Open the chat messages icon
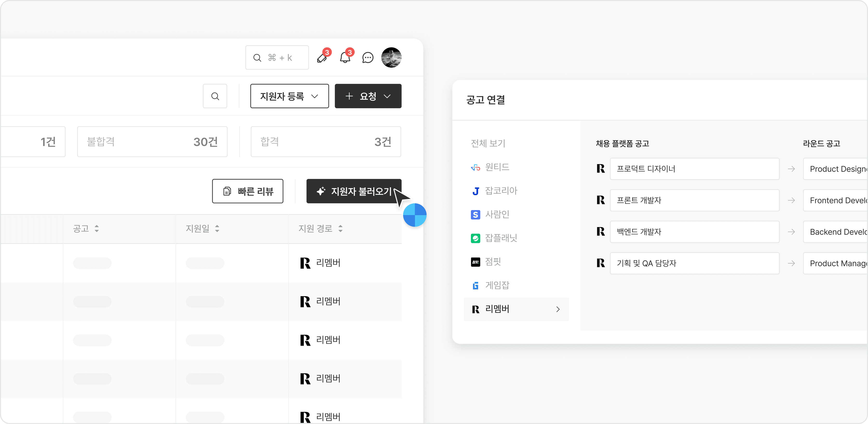This screenshot has width=868, height=424. [x=368, y=58]
